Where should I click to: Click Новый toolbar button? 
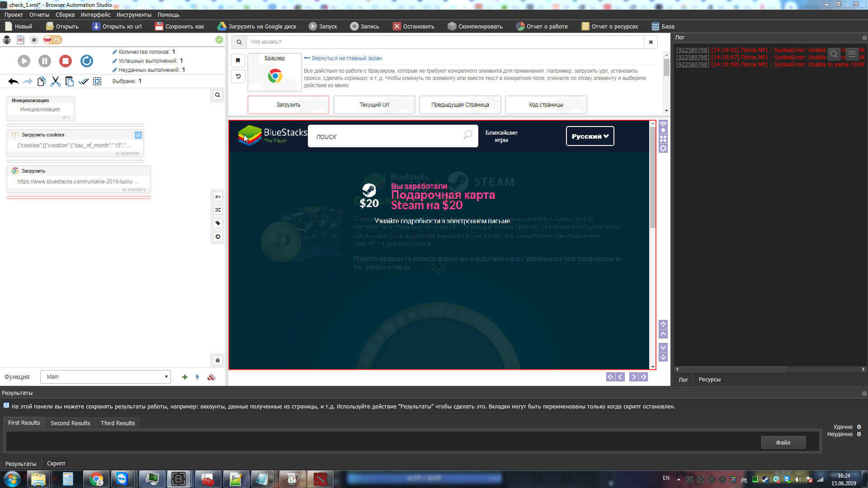pos(19,26)
